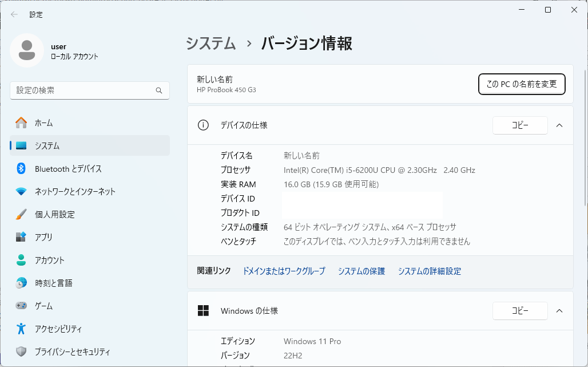Screen dimensions: 588x367
Task: Select the Time and Language globe icon
Action: (x=21, y=283)
